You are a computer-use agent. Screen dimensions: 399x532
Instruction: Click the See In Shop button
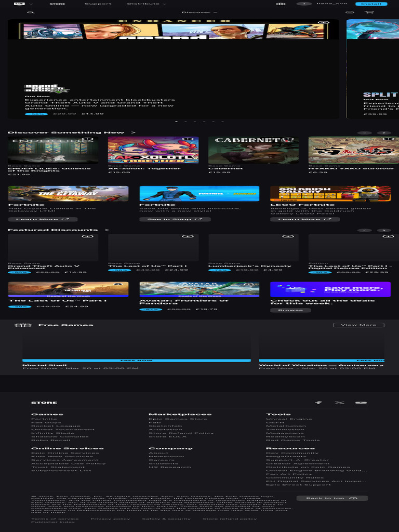pos(175,220)
